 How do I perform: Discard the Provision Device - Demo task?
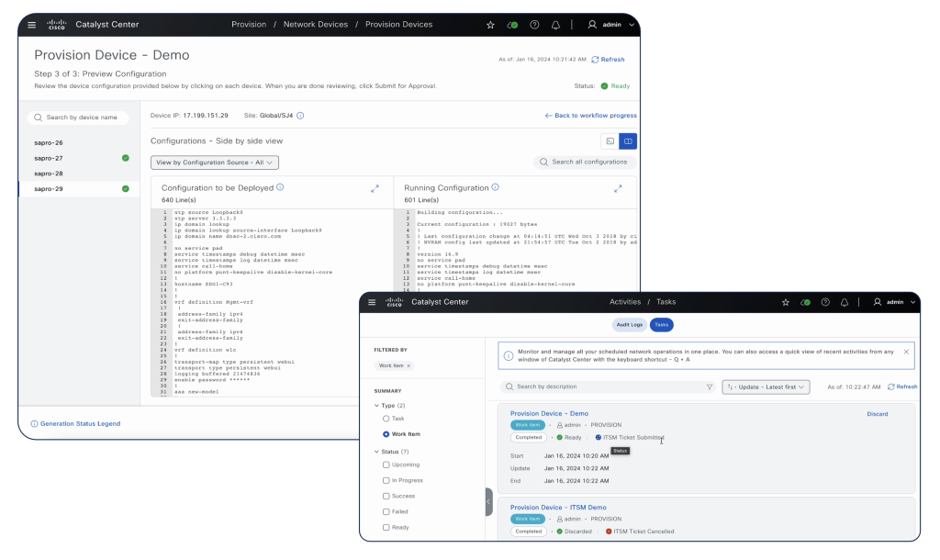point(877,414)
